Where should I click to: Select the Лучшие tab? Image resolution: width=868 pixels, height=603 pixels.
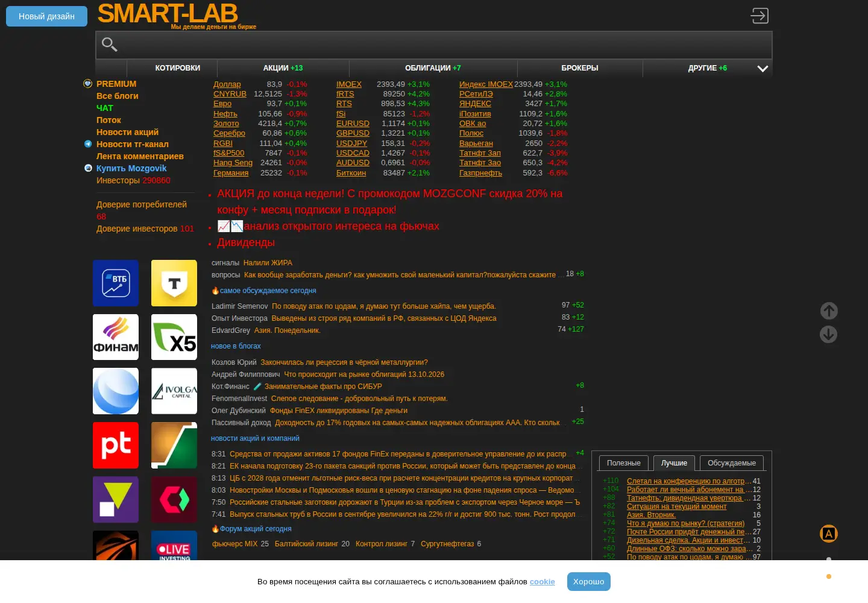(674, 463)
